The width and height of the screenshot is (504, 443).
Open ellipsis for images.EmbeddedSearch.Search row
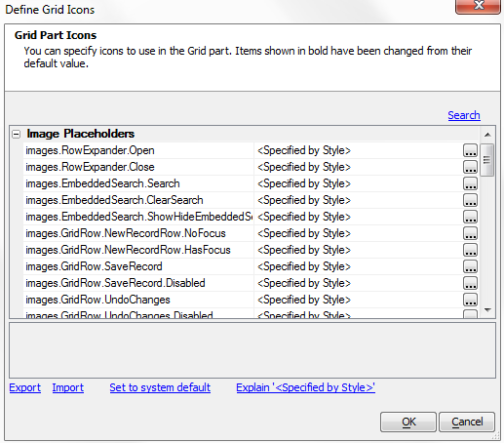(x=470, y=183)
